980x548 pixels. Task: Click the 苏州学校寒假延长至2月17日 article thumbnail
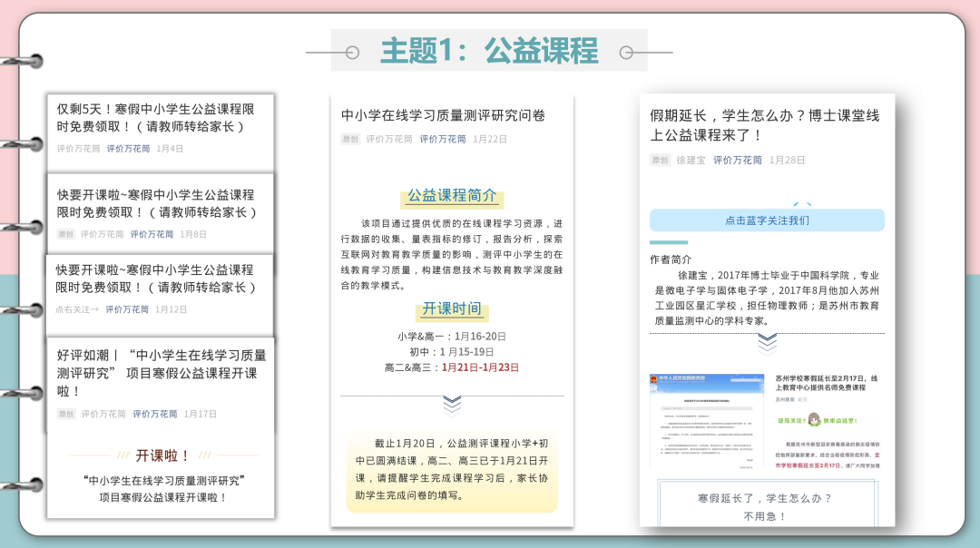tap(827, 421)
